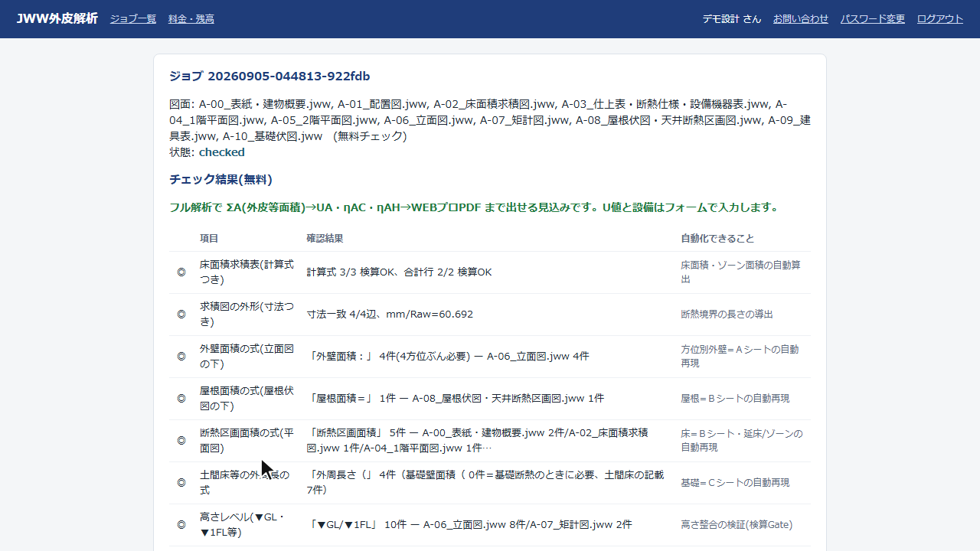Click the ◎ mark for 断熱区画面積の式 row
980x551 pixels.
coord(181,441)
